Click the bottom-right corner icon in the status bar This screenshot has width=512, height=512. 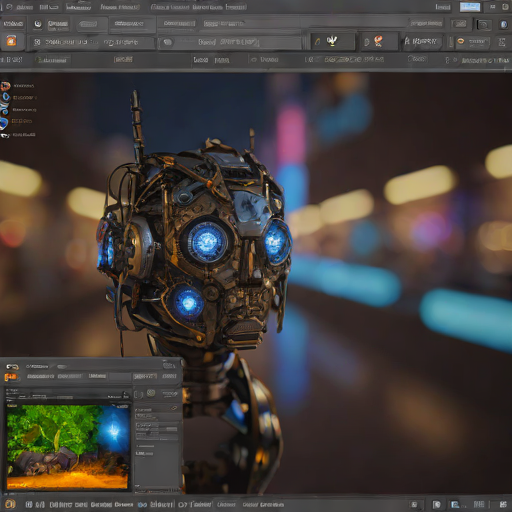(x=503, y=504)
